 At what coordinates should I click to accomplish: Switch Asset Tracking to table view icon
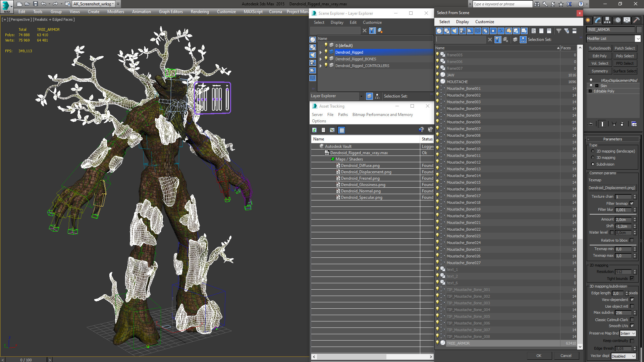pyautogui.click(x=341, y=130)
